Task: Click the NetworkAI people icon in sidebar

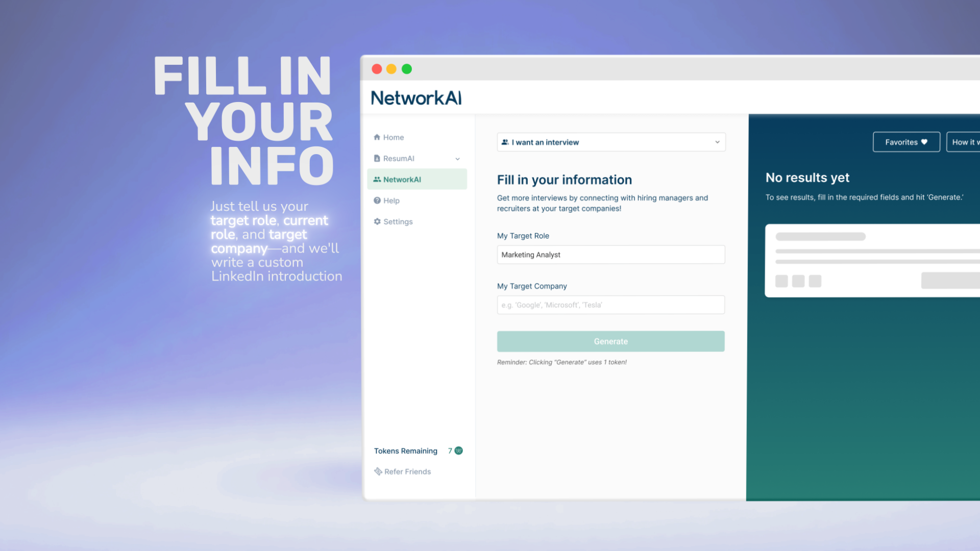Action: coord(377,180)
